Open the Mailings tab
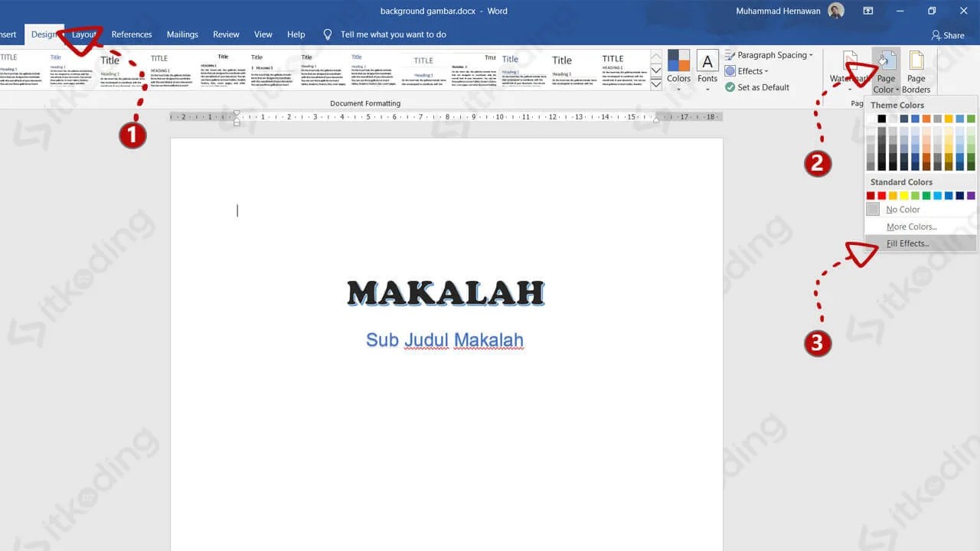This screenshot has height=551, width=980. 182,34
